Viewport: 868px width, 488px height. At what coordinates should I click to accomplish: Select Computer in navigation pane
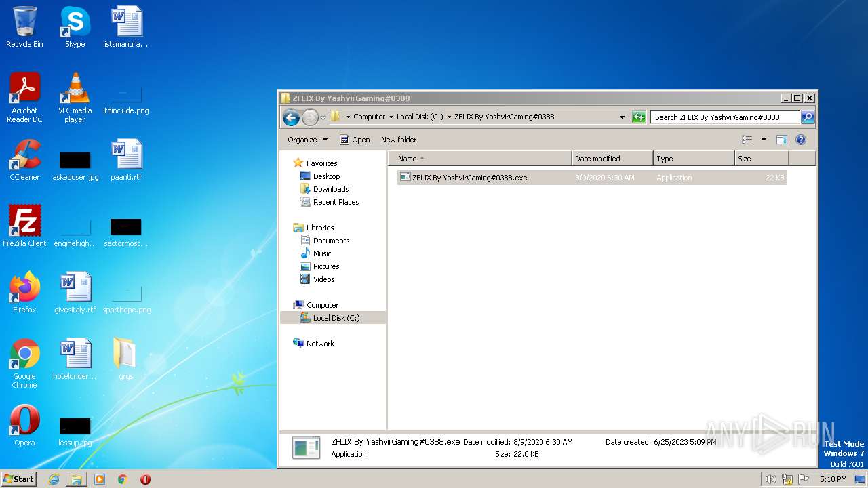[x=316, y=305]
